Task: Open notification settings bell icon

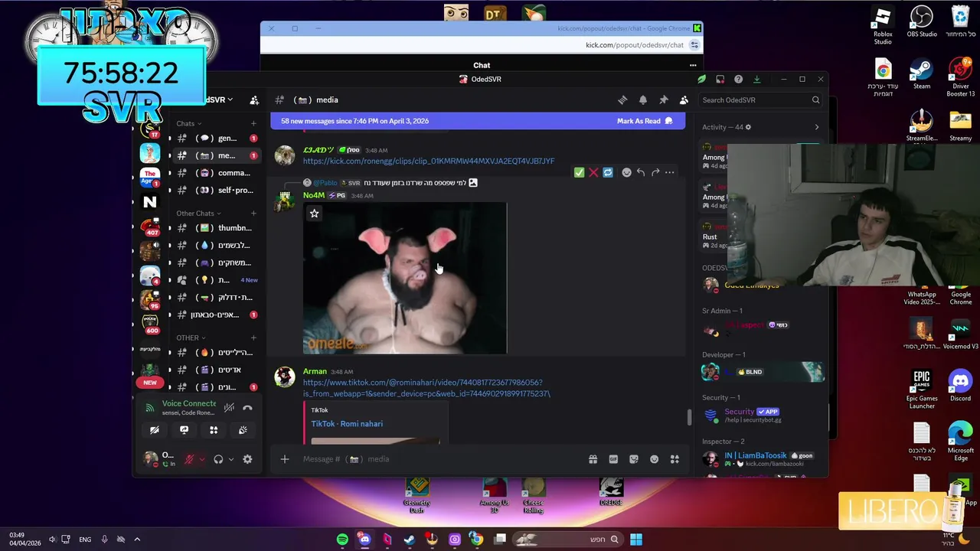Action: click(x=643, y=100)
